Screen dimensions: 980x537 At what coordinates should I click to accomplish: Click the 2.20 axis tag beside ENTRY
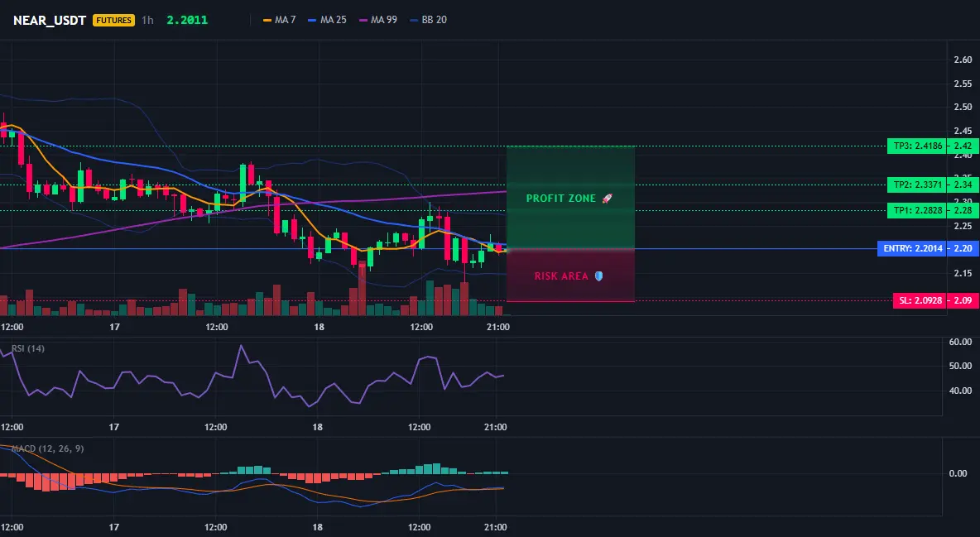tap(963, 249)
